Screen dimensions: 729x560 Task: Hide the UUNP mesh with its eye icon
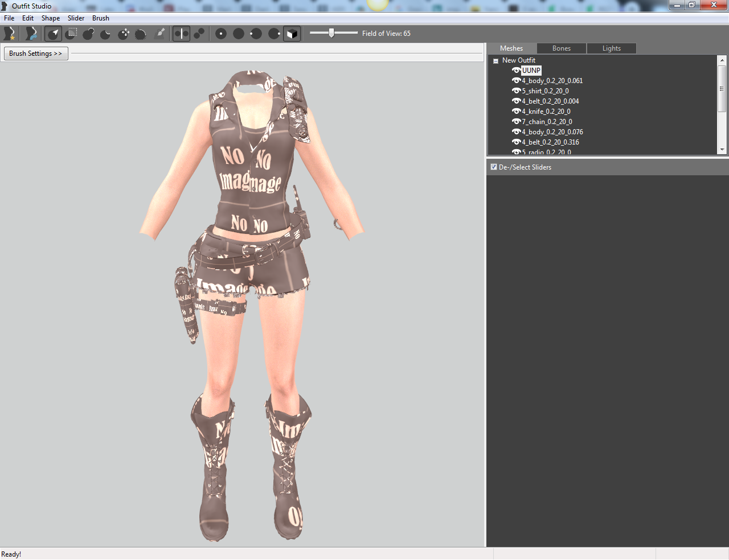coord(516,71)
